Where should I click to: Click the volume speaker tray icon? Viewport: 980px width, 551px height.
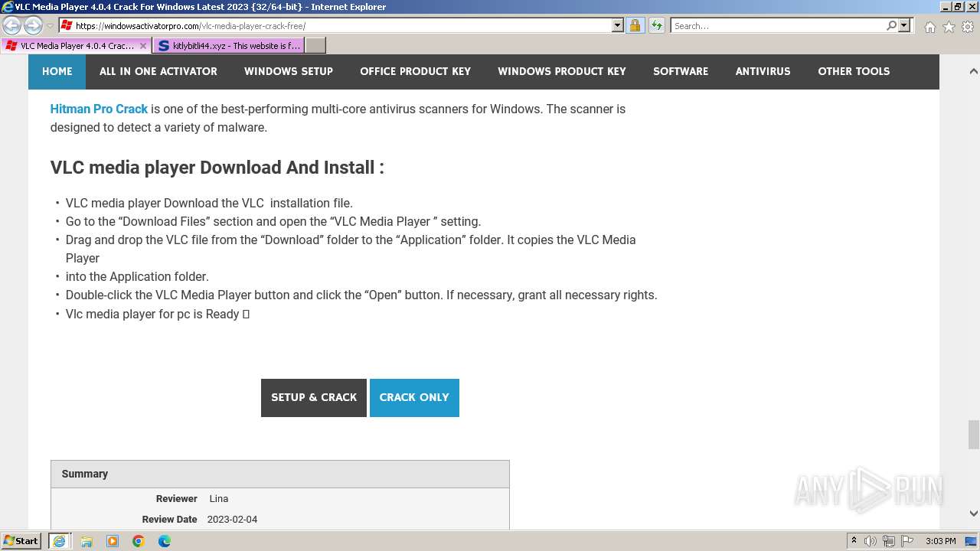click(871, 541)
